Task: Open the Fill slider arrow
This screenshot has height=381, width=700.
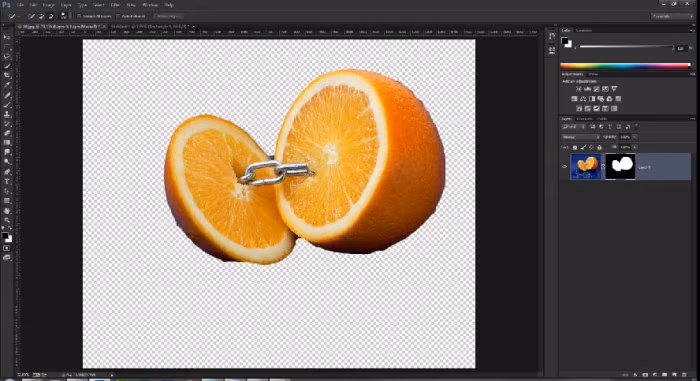Action: (x=635, y=147)
